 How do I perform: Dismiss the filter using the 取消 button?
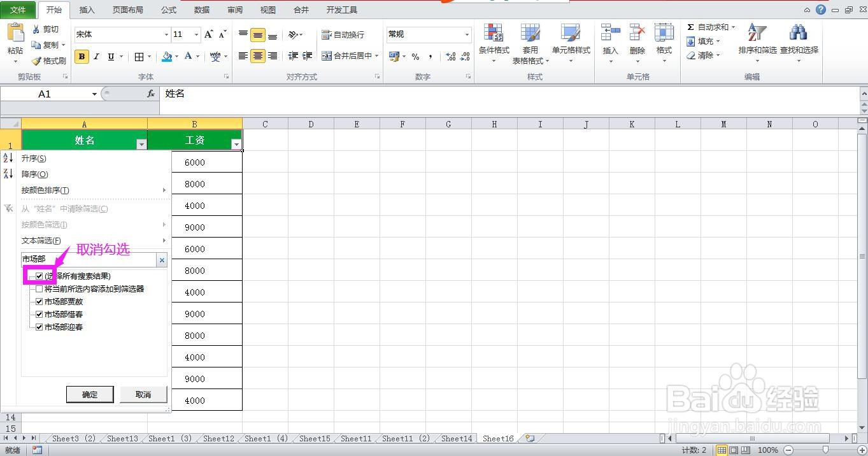143,394
